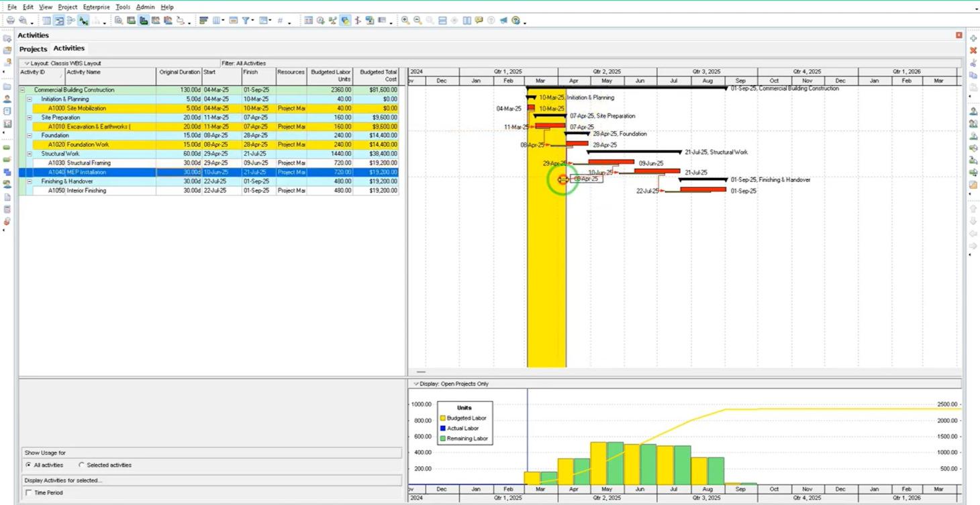980x505 pixels.
Task: Click the Display Activities for selected... bar
Action: click(212, 480)
